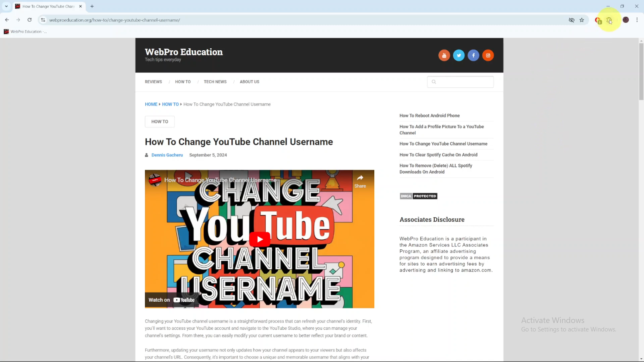Open the Extensions puzzle icon

[609, 20]
